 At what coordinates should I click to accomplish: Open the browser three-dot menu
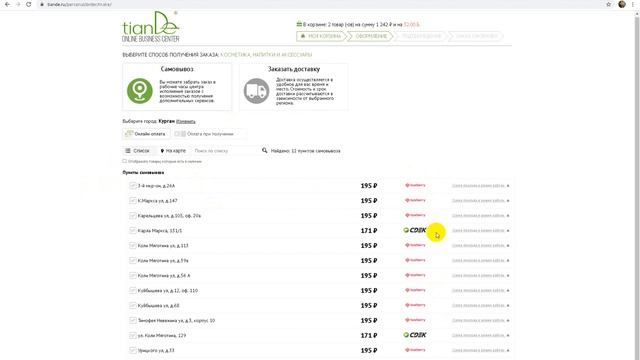(633, 4)
